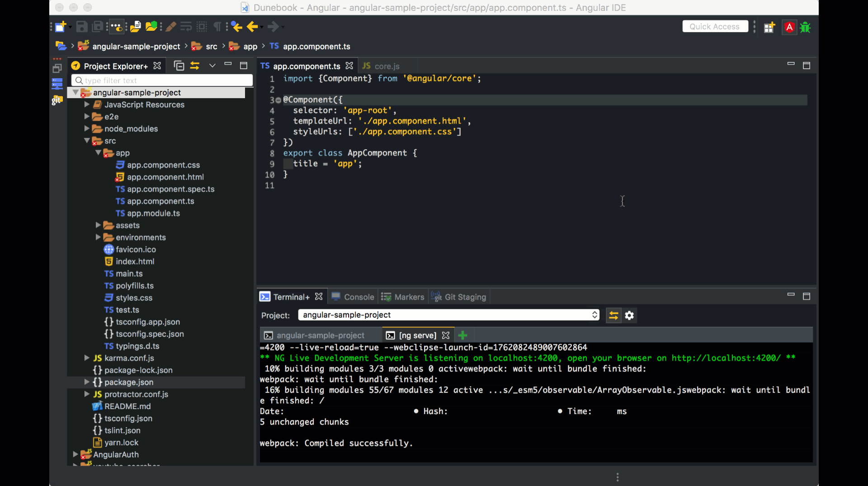Image resolution: width=868 pixels, height=486 pixels.
Task: Open terminal settings gear icon
Action: pos(629,315)
